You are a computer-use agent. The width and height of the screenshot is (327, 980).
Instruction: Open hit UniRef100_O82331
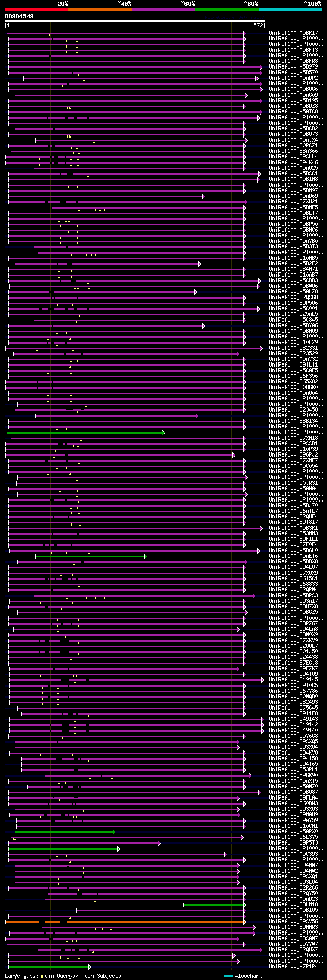(x=293, y=348)
